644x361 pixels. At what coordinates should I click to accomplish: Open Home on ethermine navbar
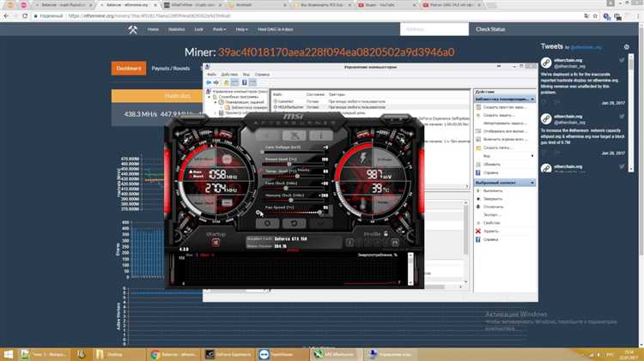coord(153,29)
